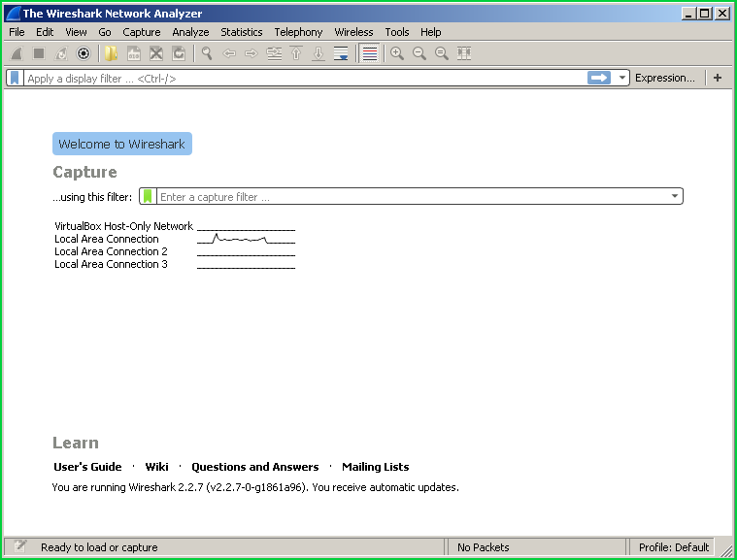The height and width of the screenshot is (560, 737).
Task: Click the Wireshark title bar fin icon
Action: point(13,14)
